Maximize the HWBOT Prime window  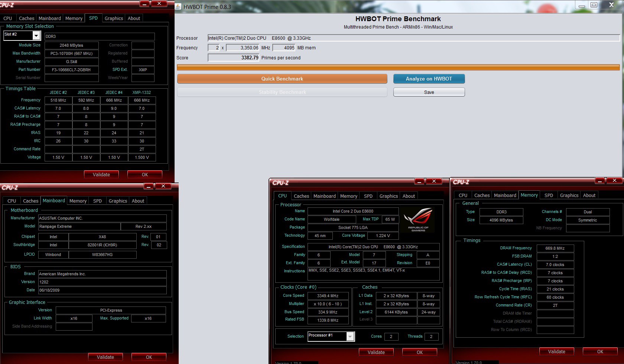point(594,5)
